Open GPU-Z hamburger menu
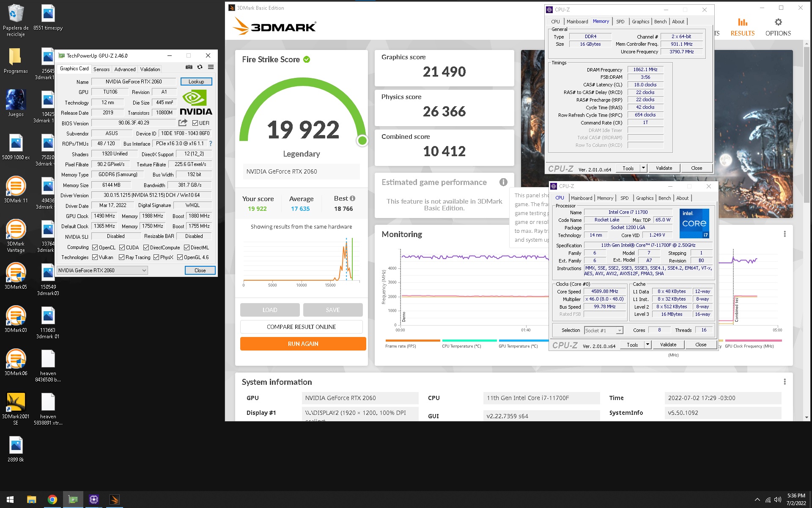 coord(211,67)
